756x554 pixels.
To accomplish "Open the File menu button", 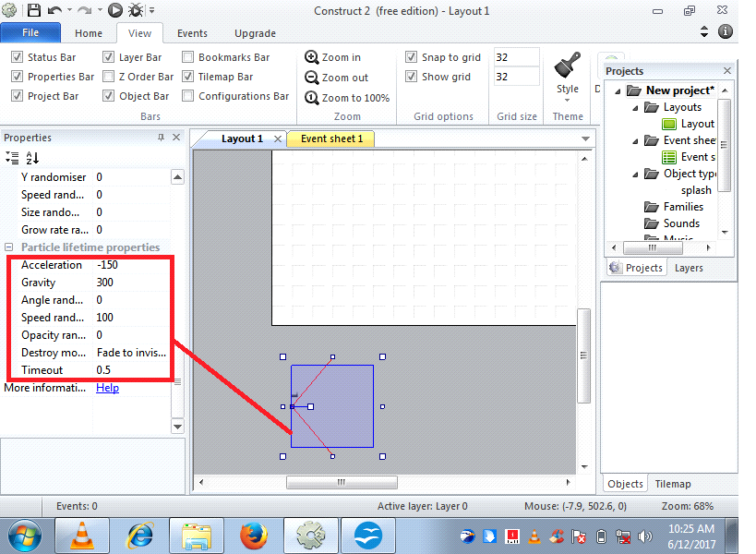I will coord(30,31).
